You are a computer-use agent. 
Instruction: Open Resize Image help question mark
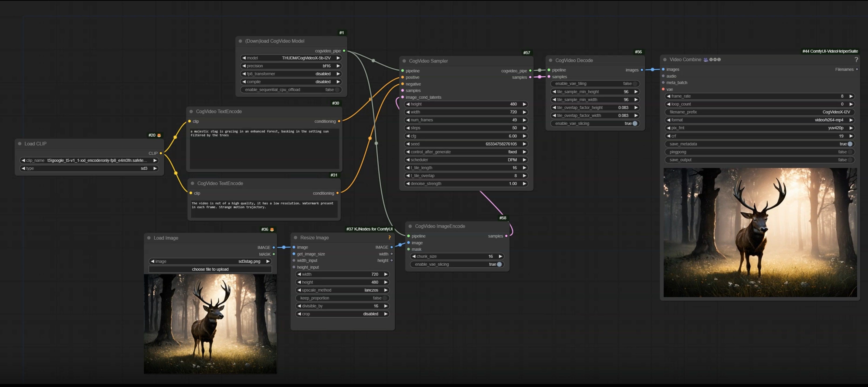pos(390,238)
